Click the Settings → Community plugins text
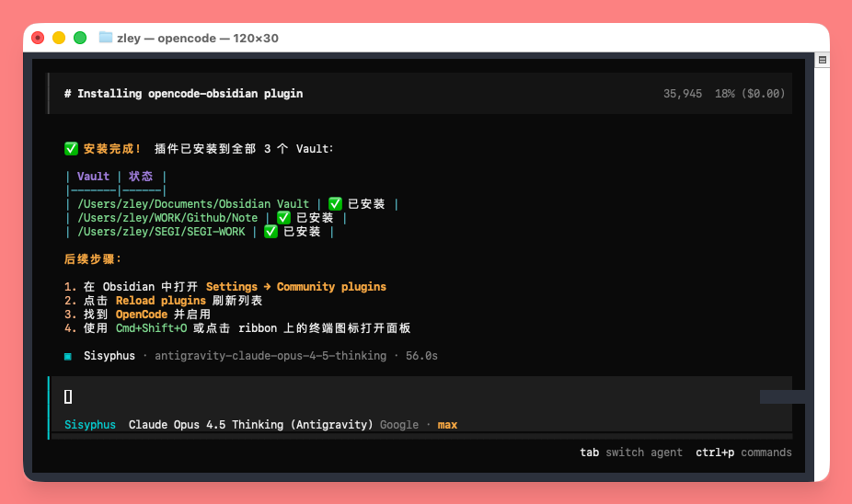 295,287
